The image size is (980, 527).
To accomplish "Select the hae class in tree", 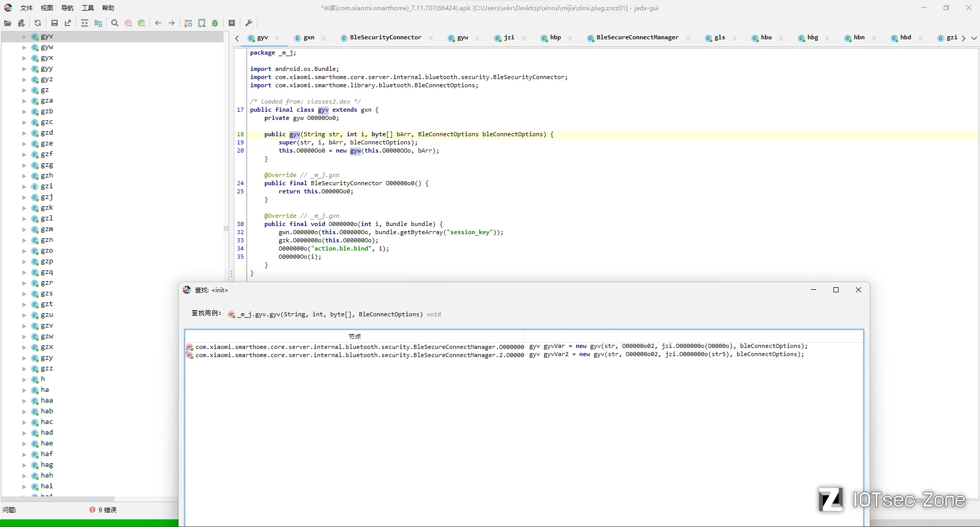I will [46, 444].
